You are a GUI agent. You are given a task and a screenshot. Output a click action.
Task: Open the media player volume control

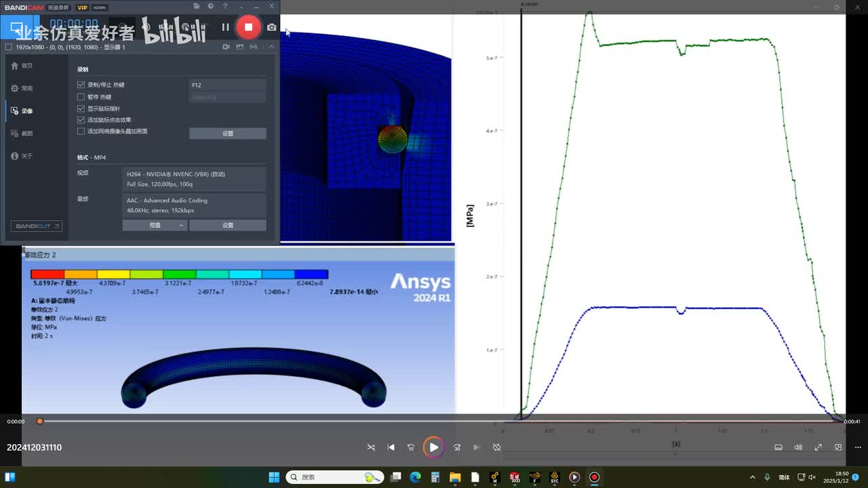(x=798, y=447)
